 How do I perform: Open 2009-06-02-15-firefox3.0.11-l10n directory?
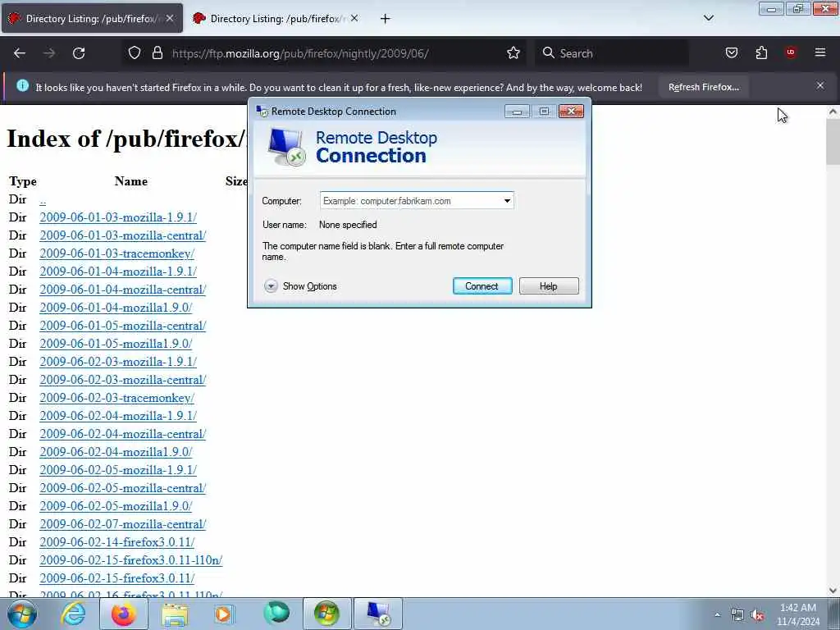pos(130,559)
